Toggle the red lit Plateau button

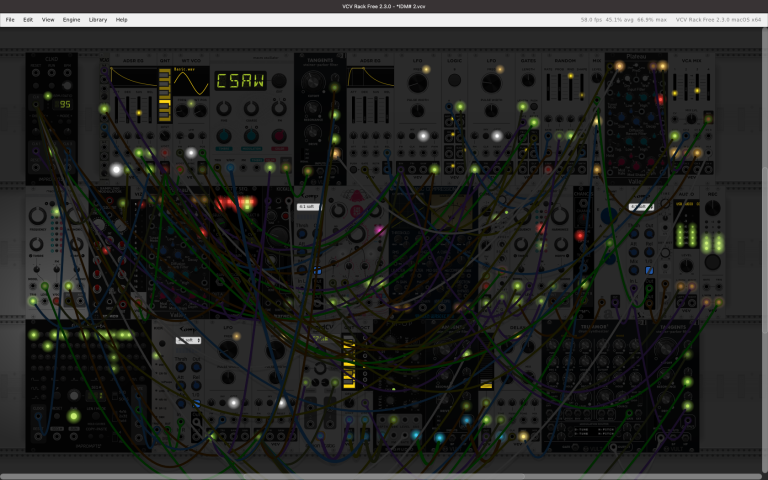coord(660,100)
